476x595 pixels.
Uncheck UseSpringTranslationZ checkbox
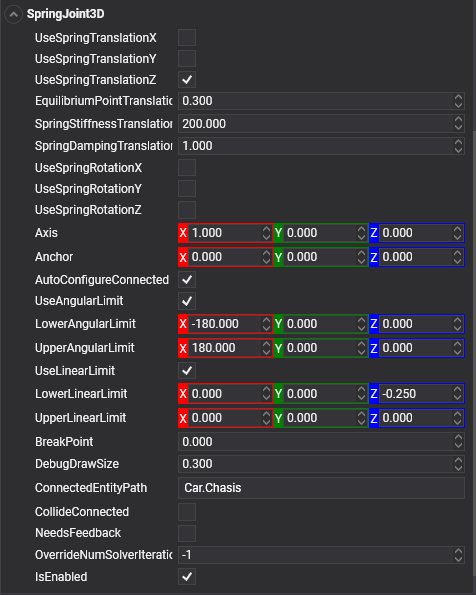click(x=187, y=80)
